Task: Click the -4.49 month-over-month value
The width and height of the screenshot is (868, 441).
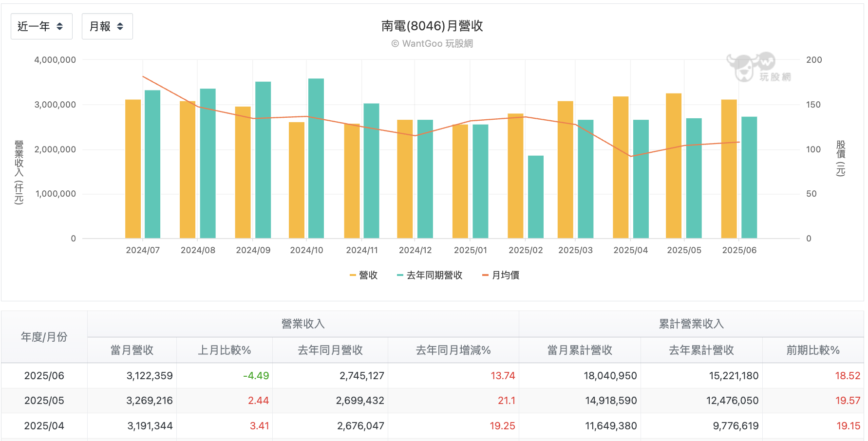Action: click(256, 376)
